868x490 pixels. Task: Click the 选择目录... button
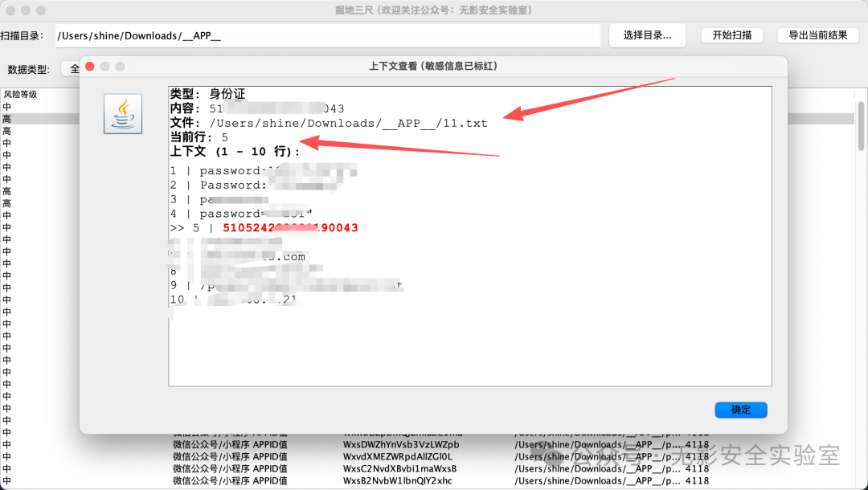[647, 35]
